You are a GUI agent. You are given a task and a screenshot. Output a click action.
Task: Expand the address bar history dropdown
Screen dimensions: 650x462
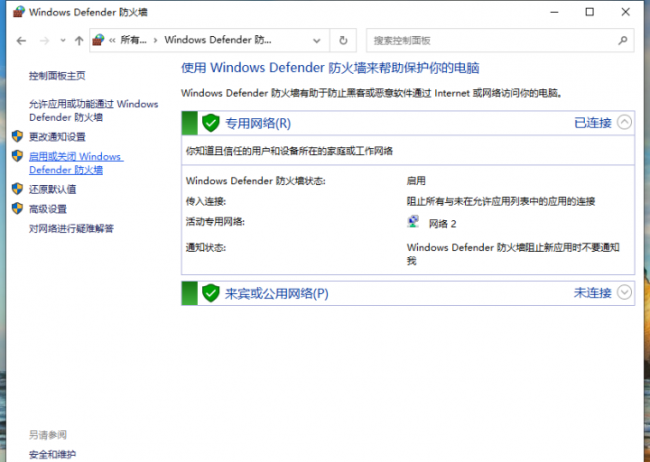coord(317,41)
